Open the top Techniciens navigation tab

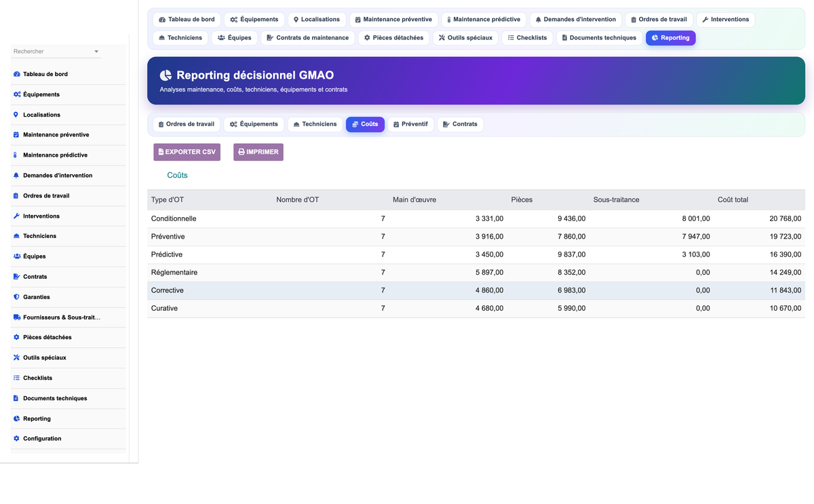(x=180, y=38)
